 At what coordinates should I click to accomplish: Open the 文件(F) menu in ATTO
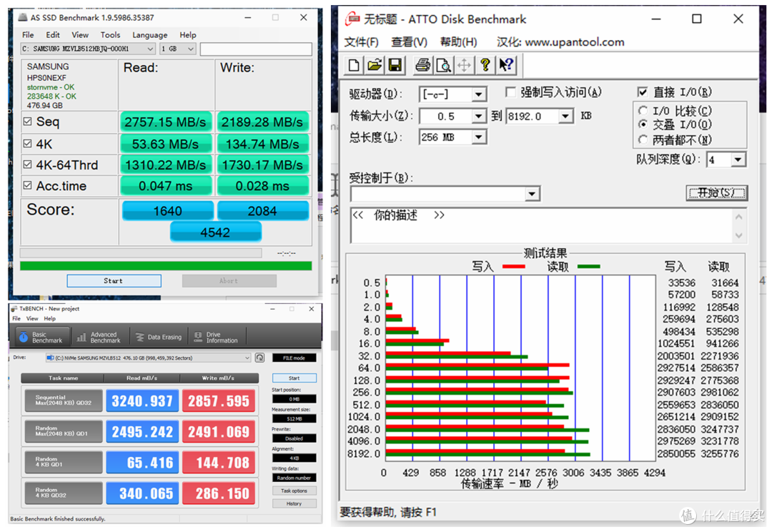pos(362,42)
